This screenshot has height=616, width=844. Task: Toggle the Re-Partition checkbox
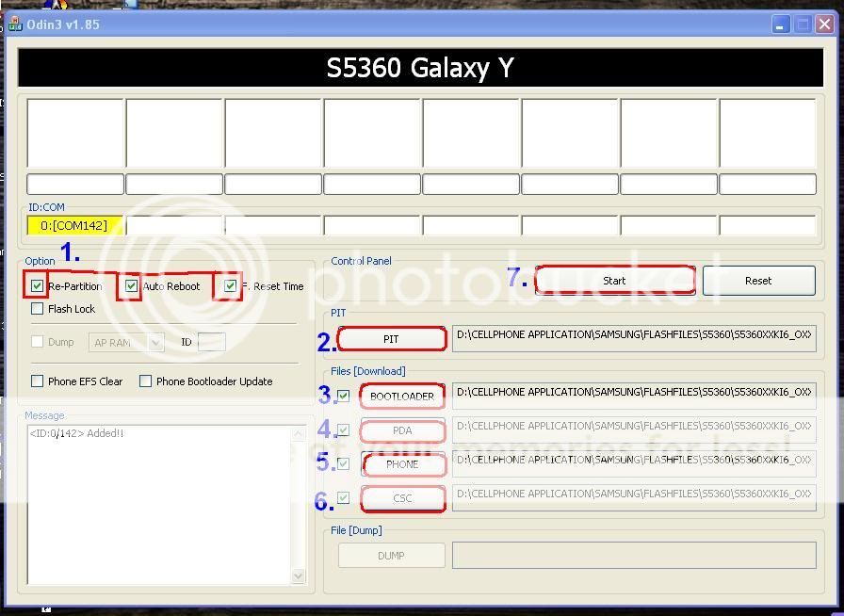click(37, 286)
